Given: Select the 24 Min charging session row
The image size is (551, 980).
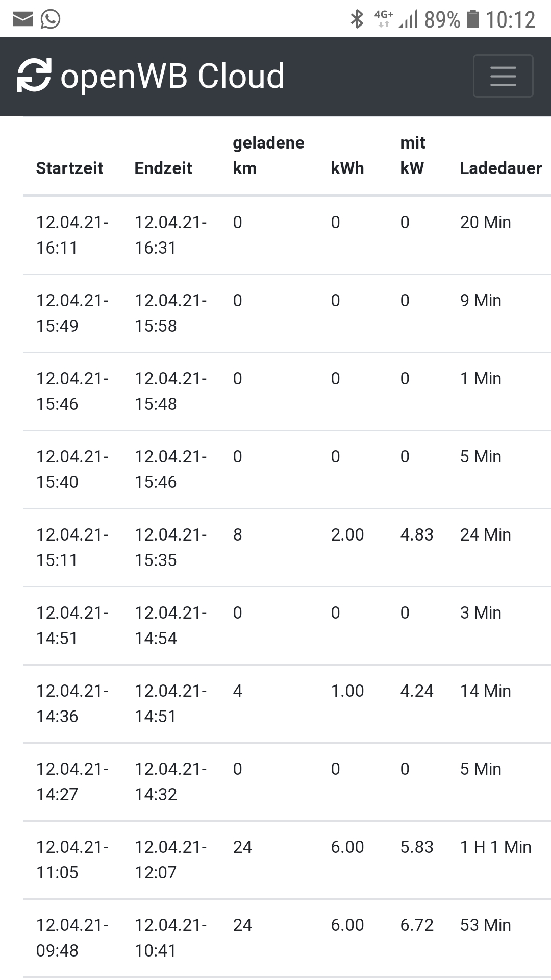Looking at the screenshot, I should pos(287,548).
